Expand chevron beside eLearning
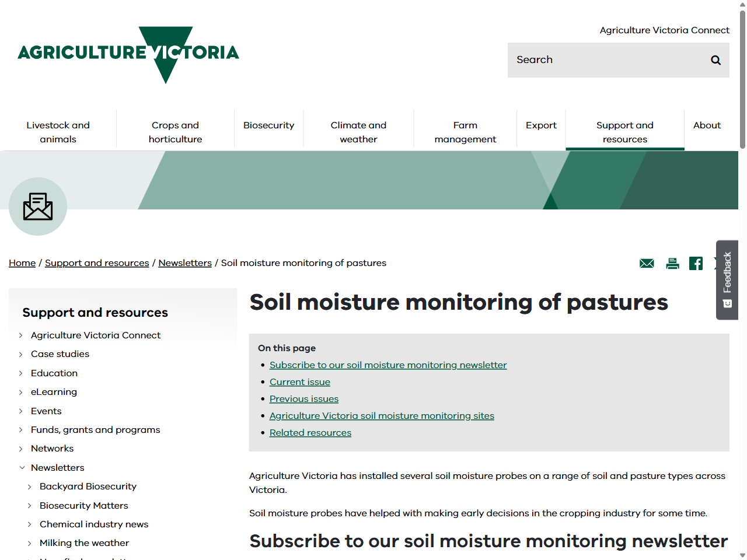 pos(21,392)
